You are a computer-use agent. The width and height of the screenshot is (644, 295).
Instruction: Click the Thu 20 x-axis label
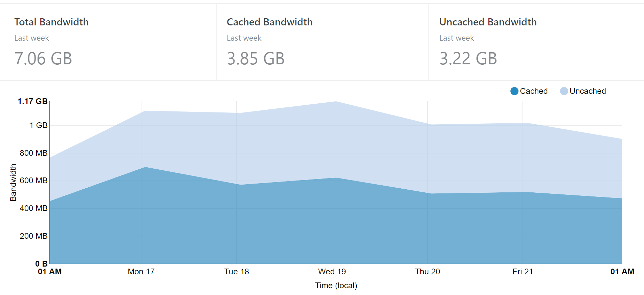427,272
